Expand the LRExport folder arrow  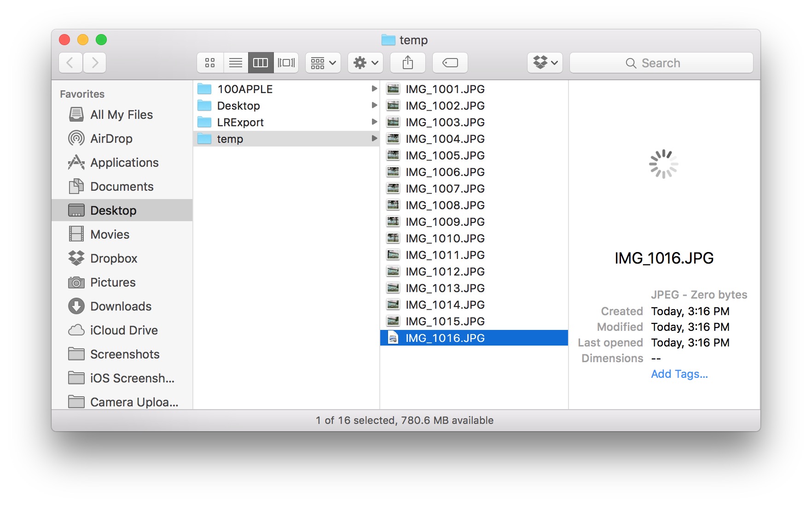point(374,122)
